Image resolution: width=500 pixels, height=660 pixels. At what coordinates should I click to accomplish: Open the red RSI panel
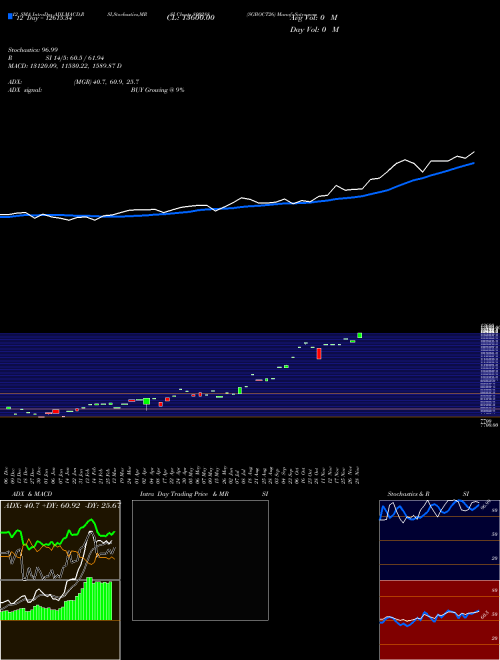[x=439, y=620]
